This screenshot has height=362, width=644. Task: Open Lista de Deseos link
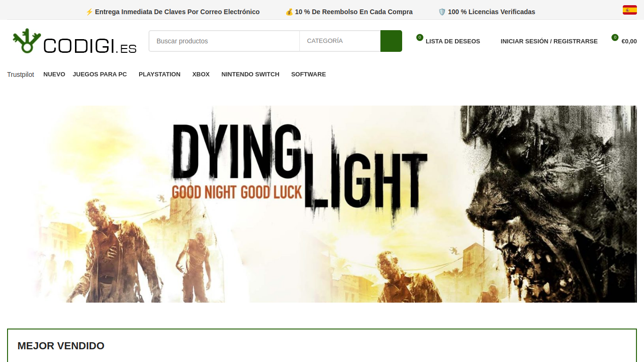point(453,41)
